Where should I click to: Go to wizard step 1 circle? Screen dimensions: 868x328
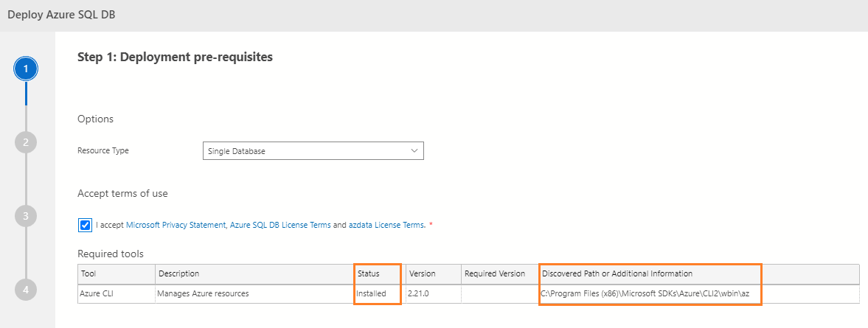tap(26, 69)
